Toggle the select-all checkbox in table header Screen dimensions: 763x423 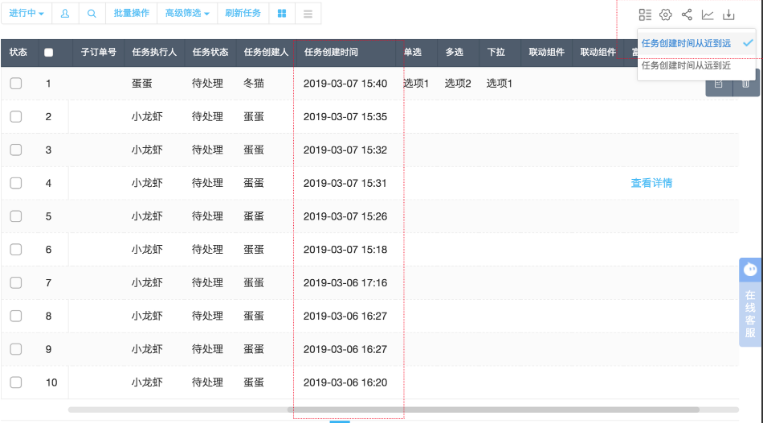click(49, 52)
